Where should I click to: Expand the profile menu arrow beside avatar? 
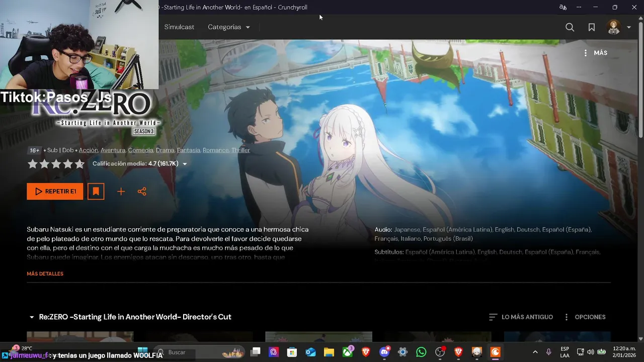[x=629, y=28]
